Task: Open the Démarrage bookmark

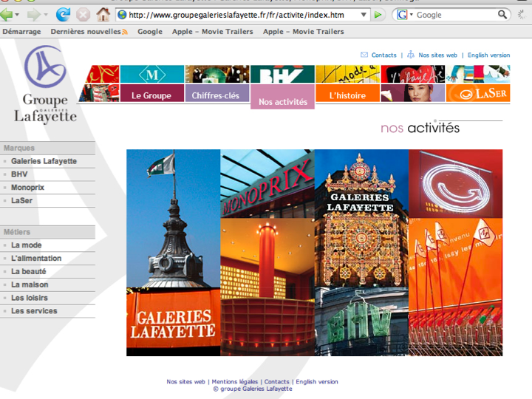Action: 21,32
